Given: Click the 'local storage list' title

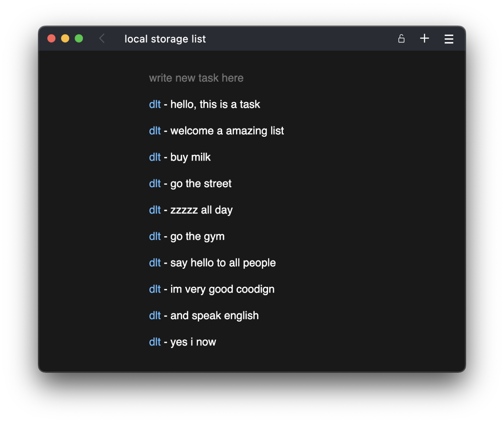Looking at the screenshot, I should tap(165, 39).
